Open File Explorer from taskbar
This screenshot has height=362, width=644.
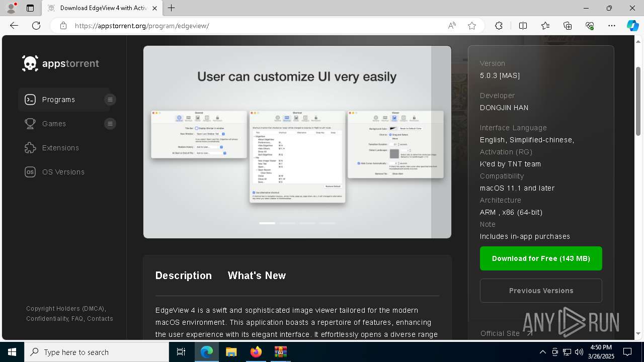pyautogui.click(x=231, y=352)
